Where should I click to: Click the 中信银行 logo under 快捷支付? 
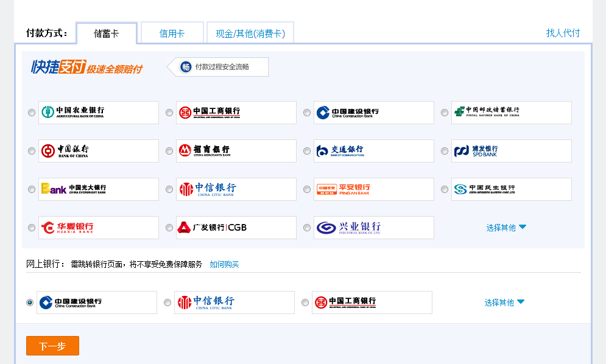[236, 189]
